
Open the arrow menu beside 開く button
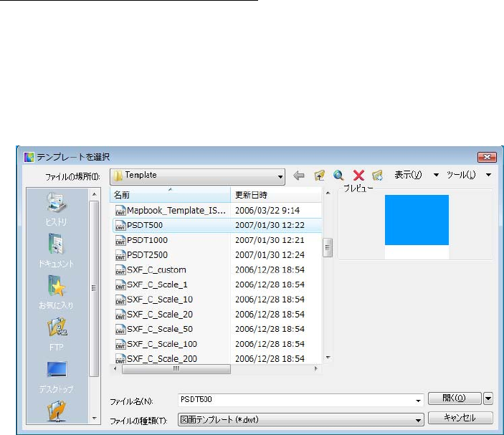pos(488,398)
